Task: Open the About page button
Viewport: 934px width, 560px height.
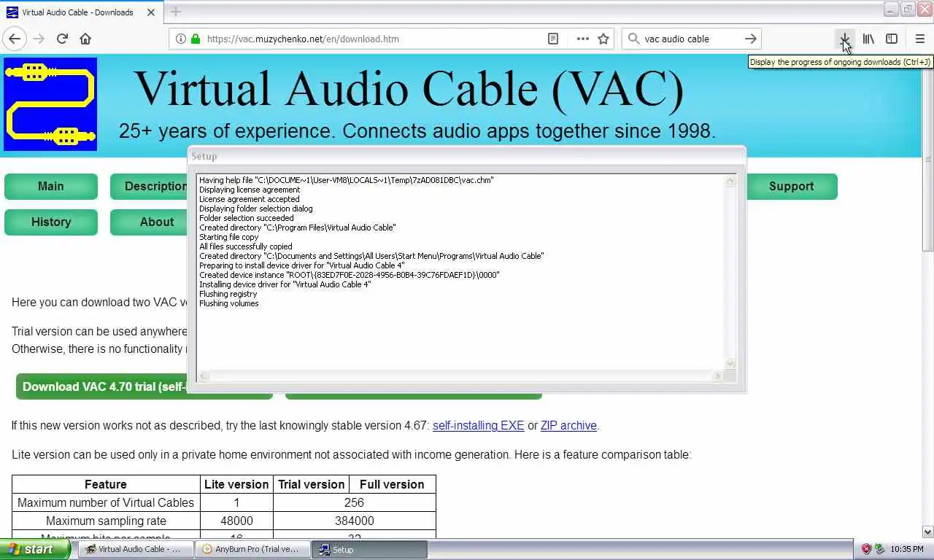Action: (x=150, y=222)
